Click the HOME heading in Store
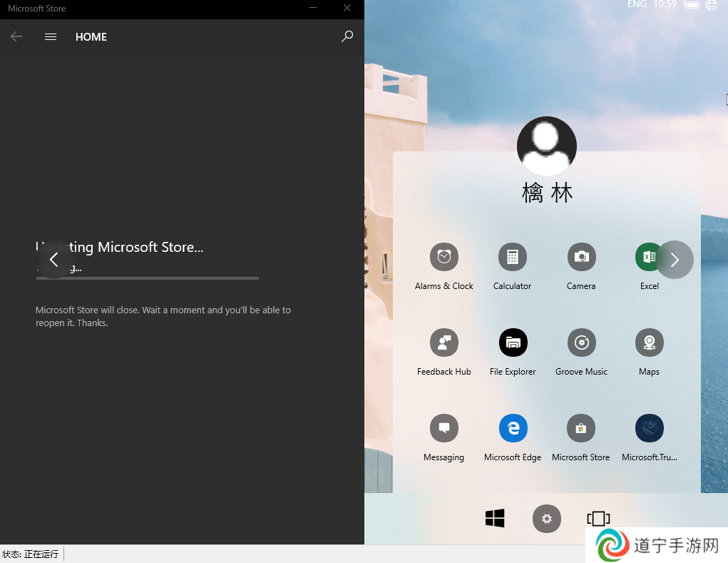 [x=91, y=36]
